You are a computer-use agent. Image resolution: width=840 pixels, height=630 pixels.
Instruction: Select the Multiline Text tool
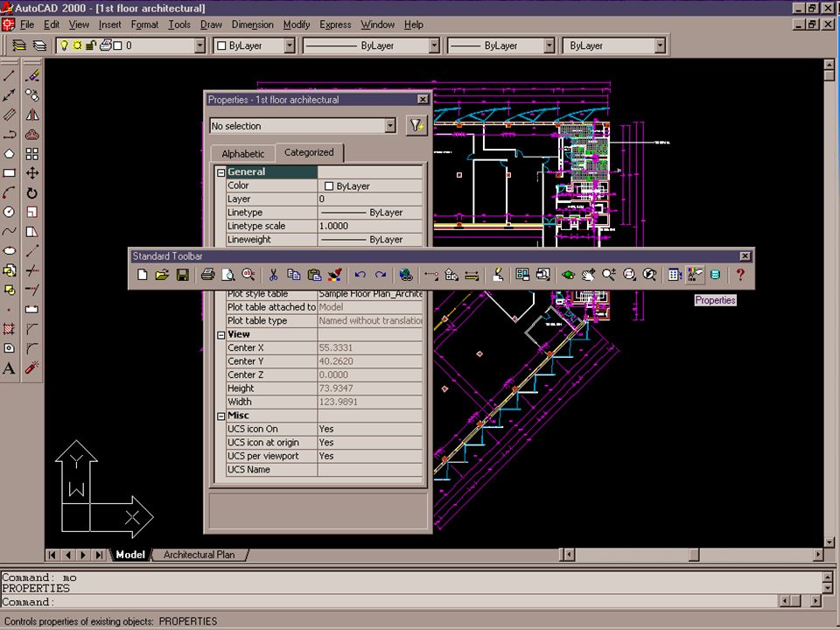[9, 368]
